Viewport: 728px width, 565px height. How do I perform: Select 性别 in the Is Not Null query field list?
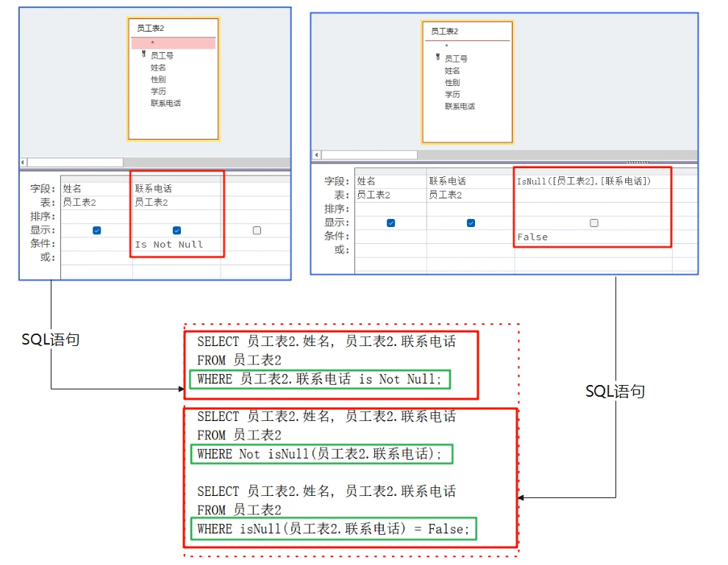click(158, 79)
